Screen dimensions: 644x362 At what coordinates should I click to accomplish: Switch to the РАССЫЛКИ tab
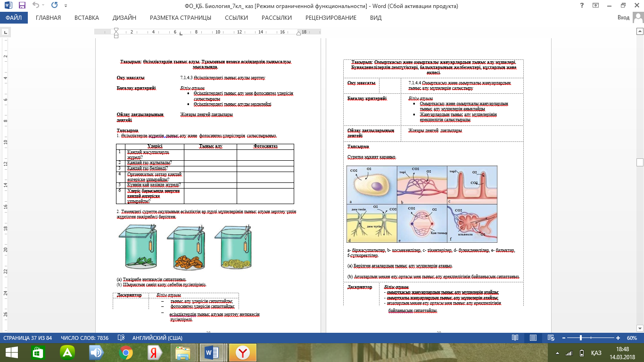pyautogui.click(x=277, y=18)
